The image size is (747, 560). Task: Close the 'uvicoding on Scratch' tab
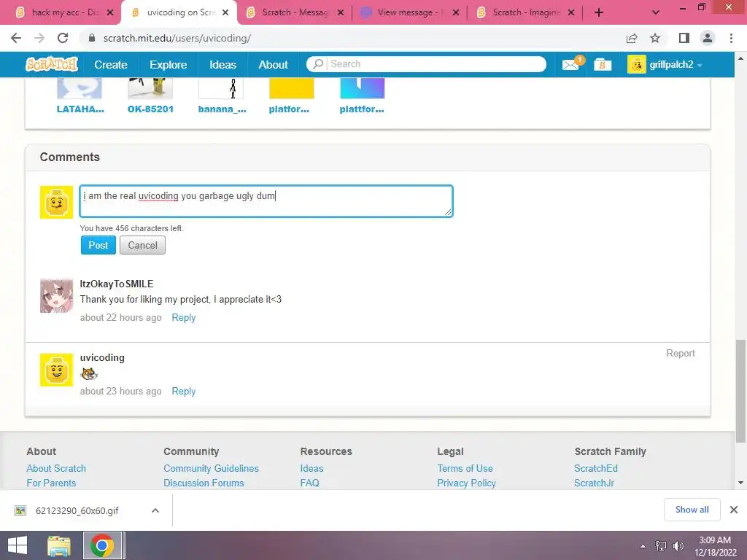coord(226,12)
